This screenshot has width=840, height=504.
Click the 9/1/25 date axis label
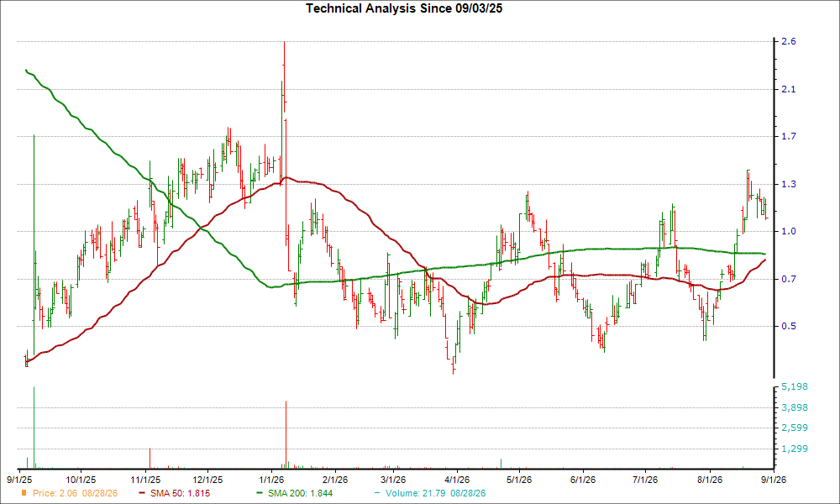(x=18, y=480)
